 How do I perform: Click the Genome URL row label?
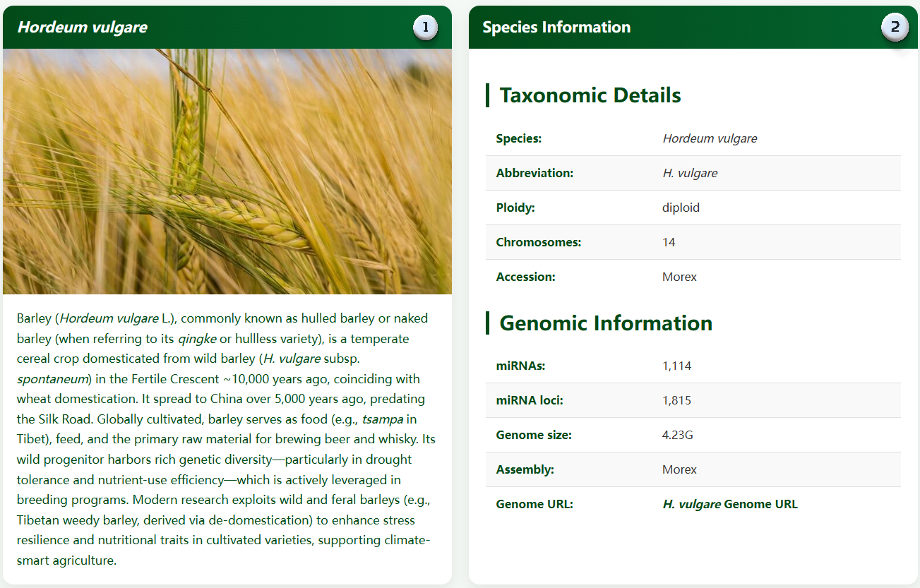[x=534, y=504]
